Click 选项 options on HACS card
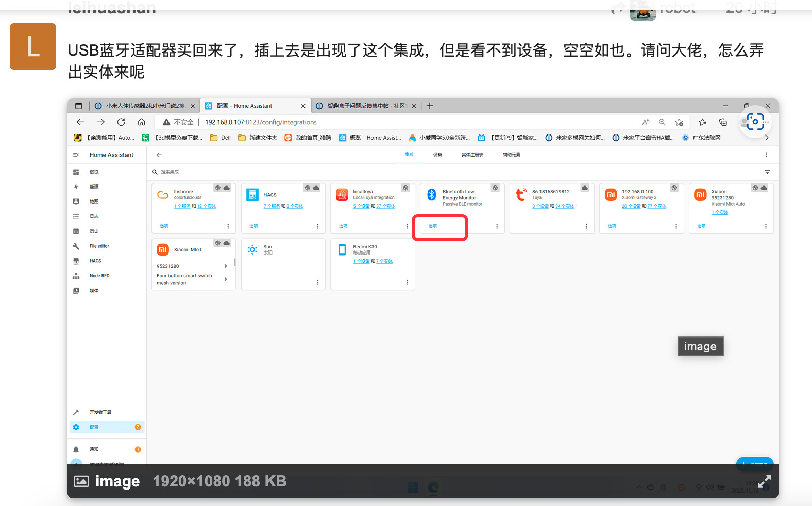The image size is (812, 506). [x=253, y=226]
